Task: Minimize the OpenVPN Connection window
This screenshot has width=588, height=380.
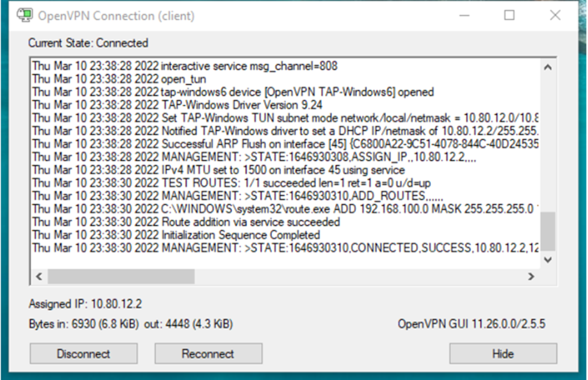Action: (464, 16)
